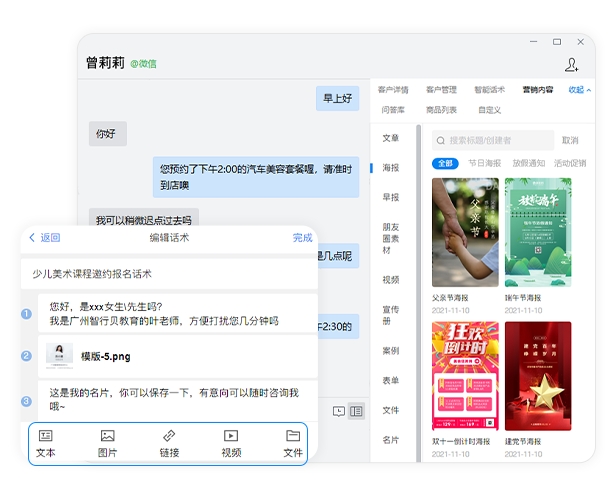Select 案例 in the content sidebar
The height and width of the screenshot is (503, 612).
[391, 351]
